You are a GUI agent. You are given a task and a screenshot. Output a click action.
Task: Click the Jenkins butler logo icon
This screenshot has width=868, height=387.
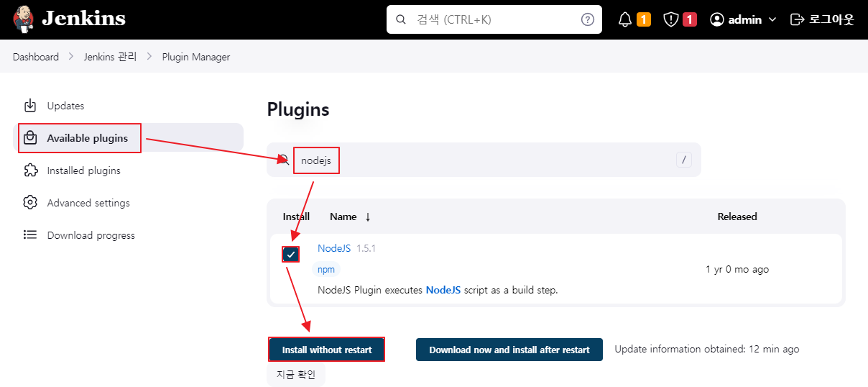24,19
